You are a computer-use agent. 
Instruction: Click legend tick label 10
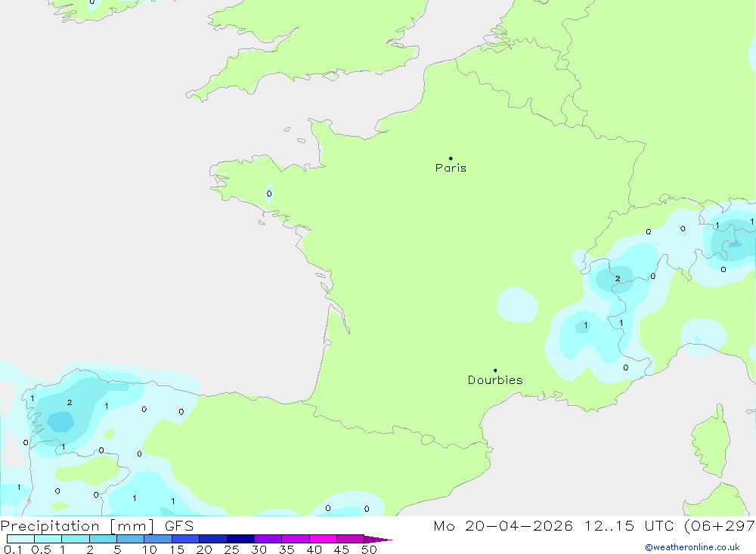[x=150, y=549]
